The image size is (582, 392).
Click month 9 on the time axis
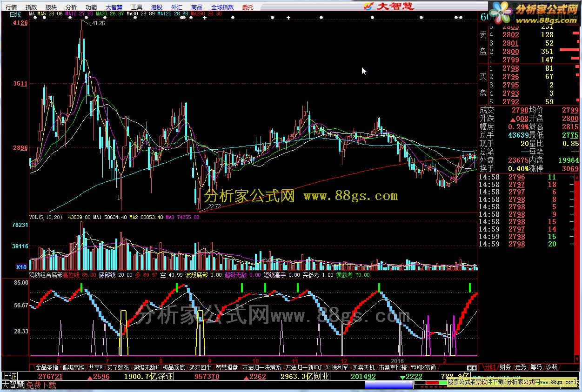pyautogui.click(x=210, y=361)
